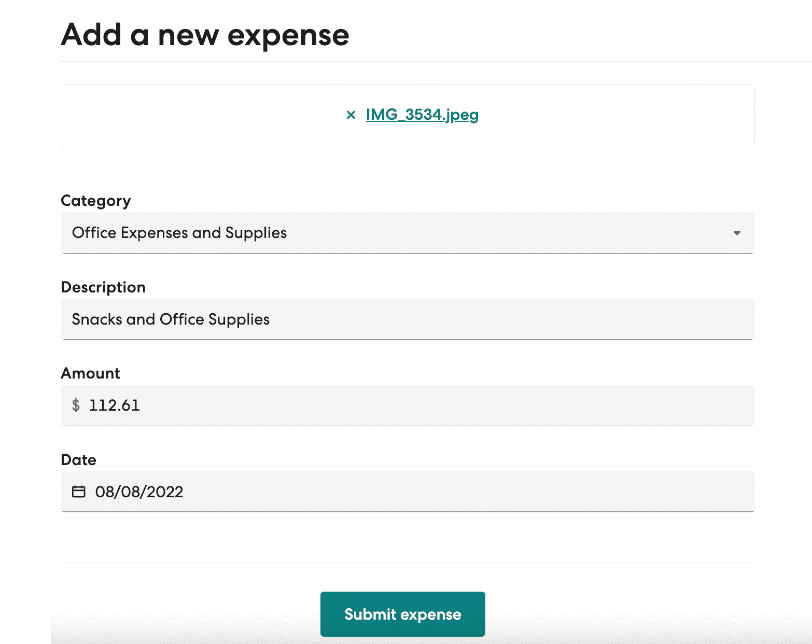Click the Date field label
Image resolution: width=812 pixels, height=644 pixels.
[x=79, y=460]
